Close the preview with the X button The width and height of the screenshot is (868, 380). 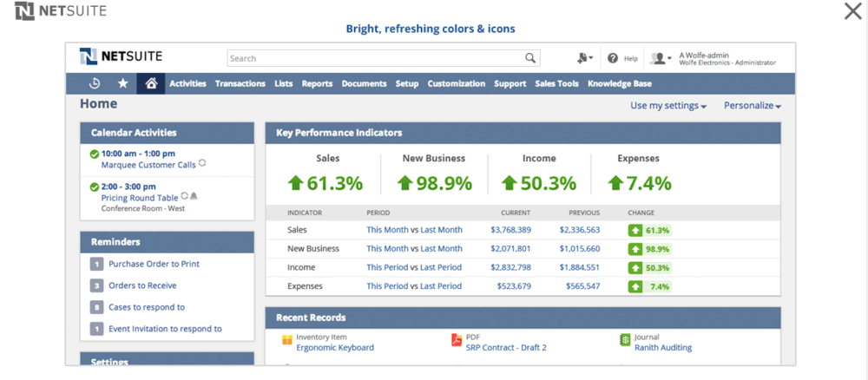[x=852, y=11]
